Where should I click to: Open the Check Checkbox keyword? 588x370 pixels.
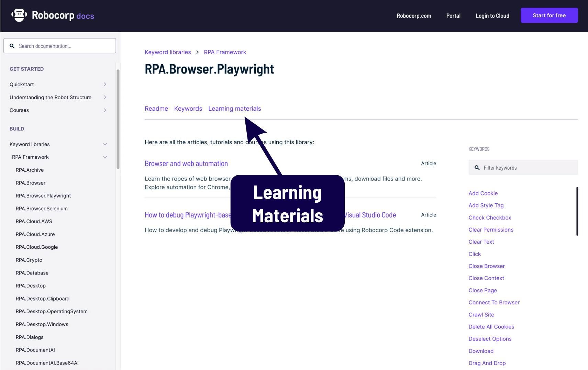point(490,218)
